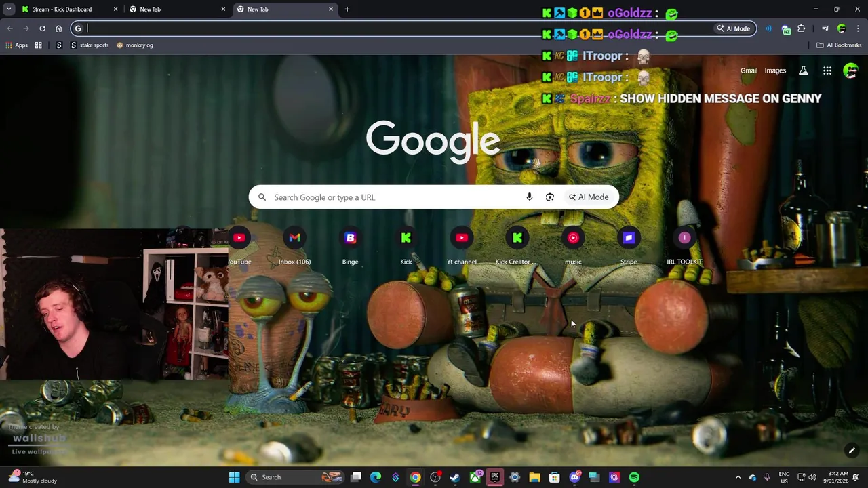Image resolution: width=868 pixels, height=488 pixels.
Task: Open Spotify from taskbar
Action: [634, 477]
